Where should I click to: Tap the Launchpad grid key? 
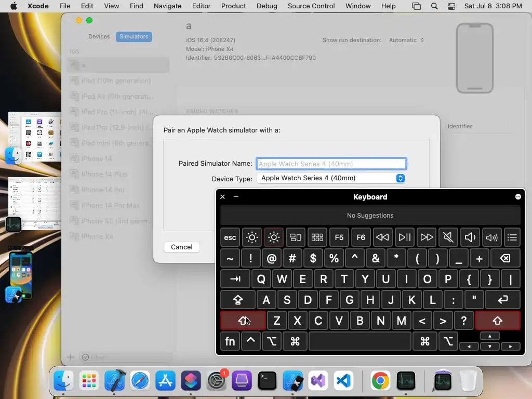317,237
